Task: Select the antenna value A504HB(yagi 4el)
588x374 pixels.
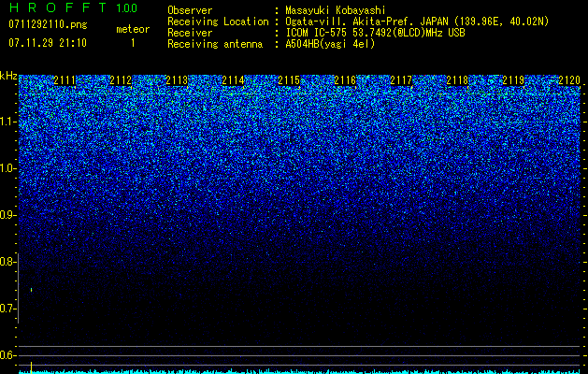Action: pyautogui.click(x=330, y=44)
